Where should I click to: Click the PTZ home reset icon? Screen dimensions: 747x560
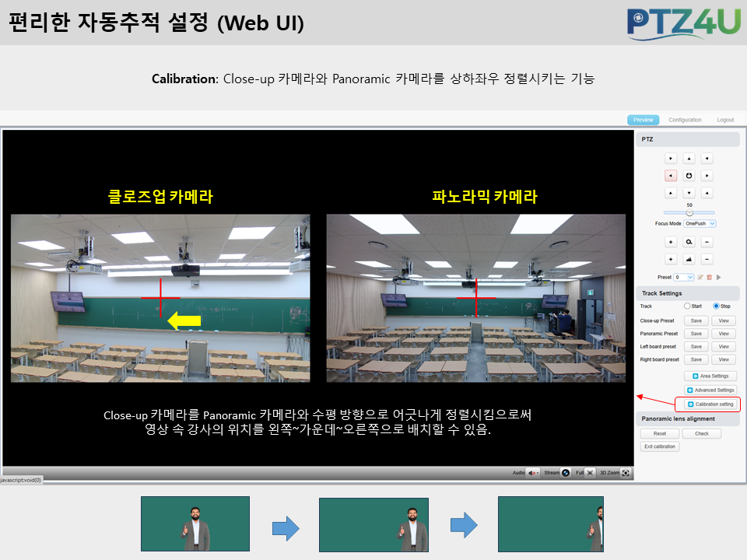tap(689, 176)
